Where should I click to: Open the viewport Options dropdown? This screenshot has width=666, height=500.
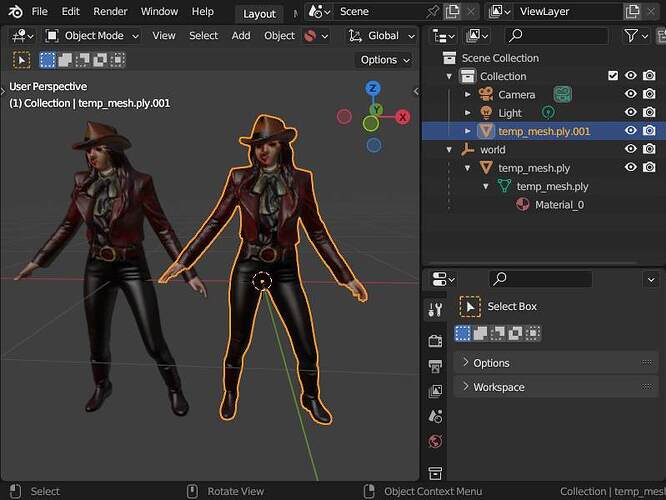[x=384, y=60]
